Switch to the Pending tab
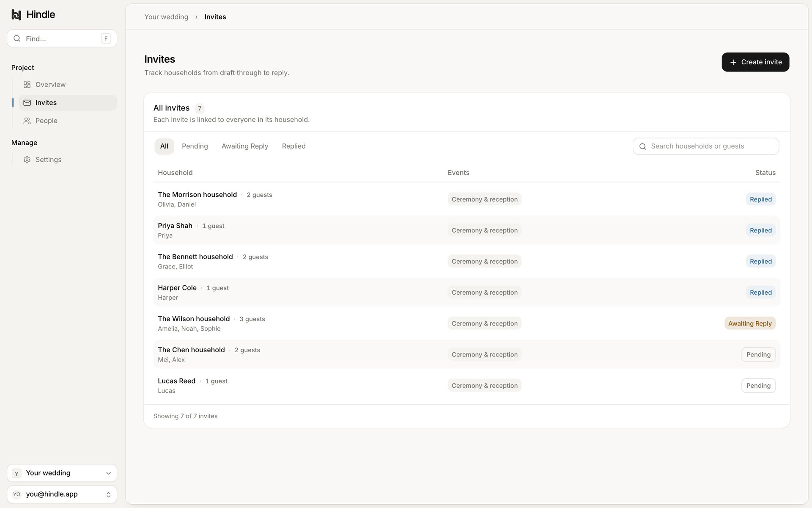The image size is (812, 508). click(195, 146)
